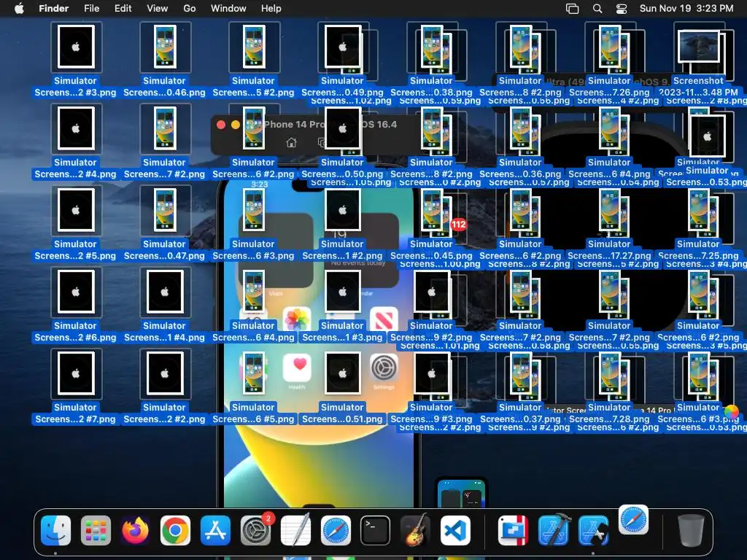Launch Google Chrome from the Dock

pyautogui.click(x=175, y=530)
